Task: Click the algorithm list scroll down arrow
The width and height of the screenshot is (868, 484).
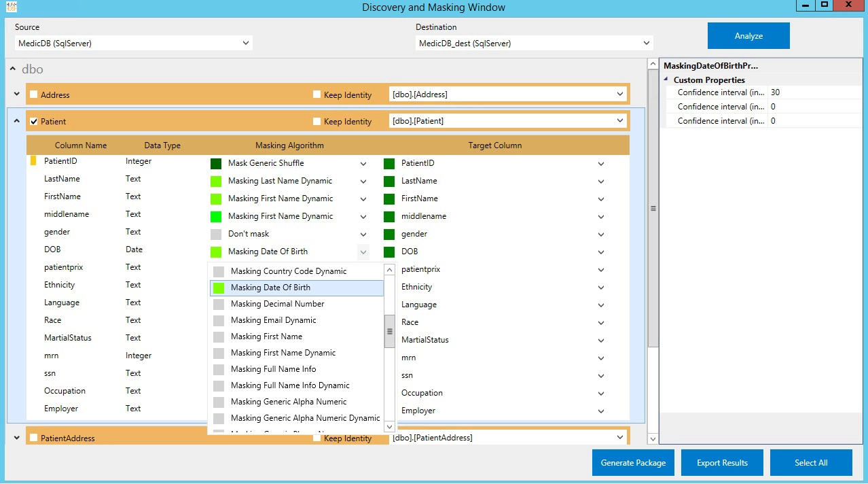Action: (x=390, y=427)
